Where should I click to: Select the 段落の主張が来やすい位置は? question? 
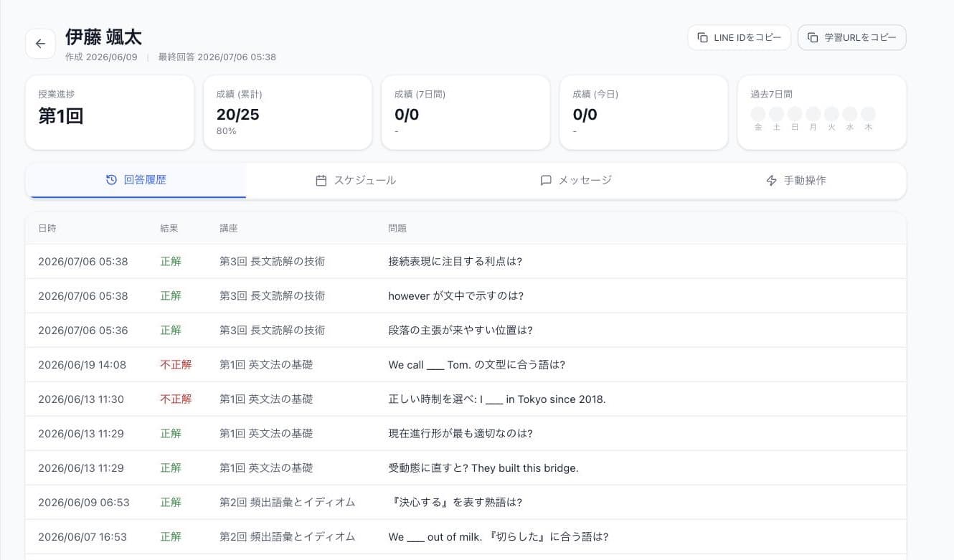[x=461, y=331]
